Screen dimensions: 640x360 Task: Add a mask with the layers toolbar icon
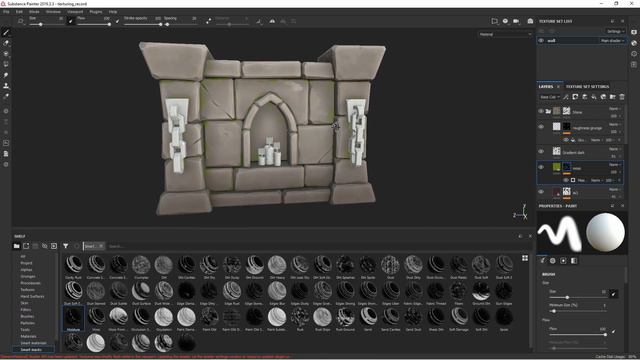(x=575, y=97)
